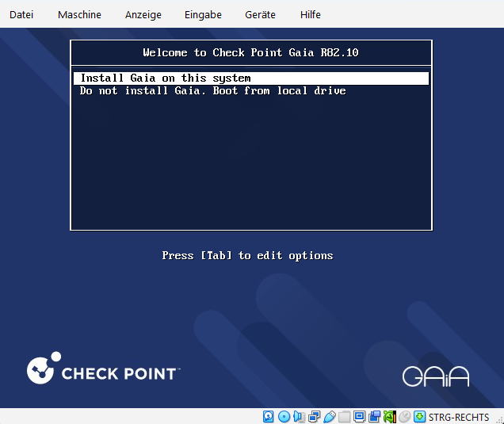
Task: Click the display monitor status icon
Action: click(x=359, y=417)
